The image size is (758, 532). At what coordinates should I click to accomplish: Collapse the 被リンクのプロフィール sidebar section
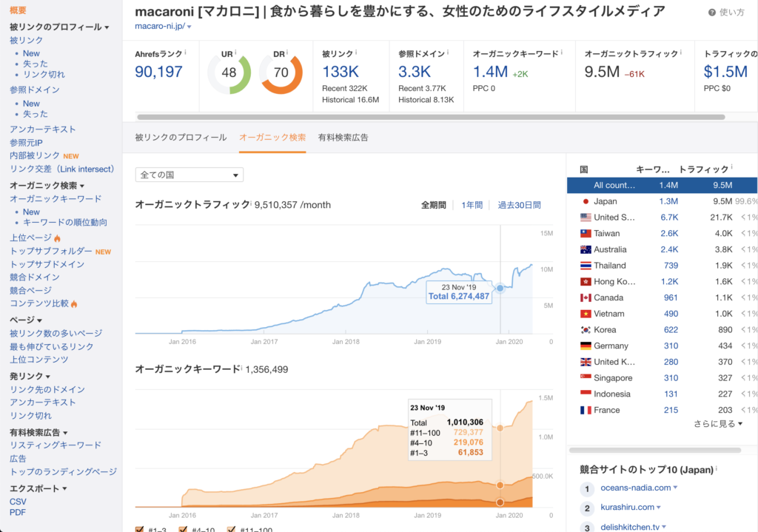[107, 27]
